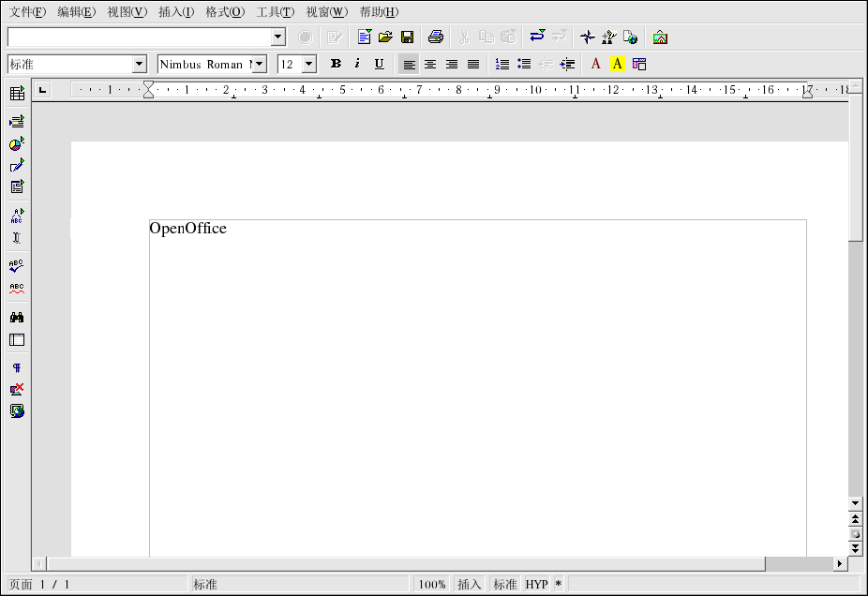Open the font size 12 dropdown
This screenshot has height=596, width=868.
coord(308,64)
